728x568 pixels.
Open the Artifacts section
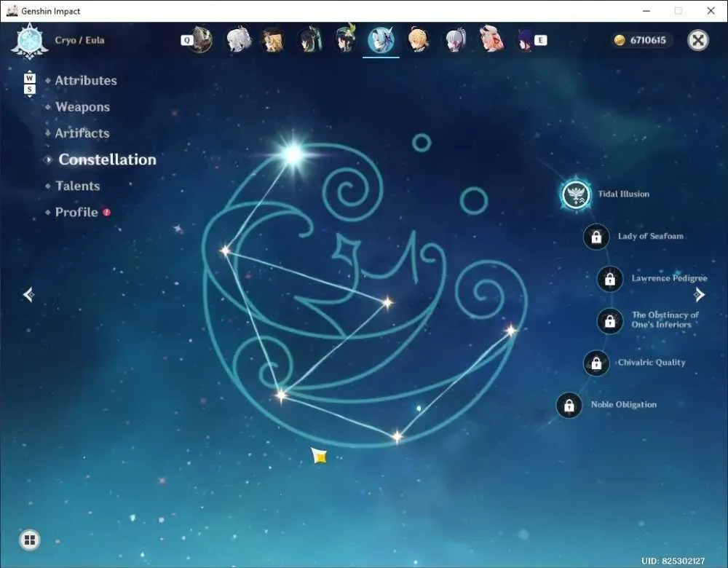point(82,133)
